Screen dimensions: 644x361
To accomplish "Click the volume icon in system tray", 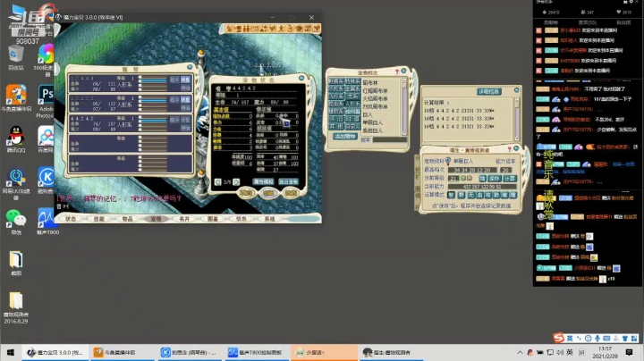I will click(x=560, y=352).
